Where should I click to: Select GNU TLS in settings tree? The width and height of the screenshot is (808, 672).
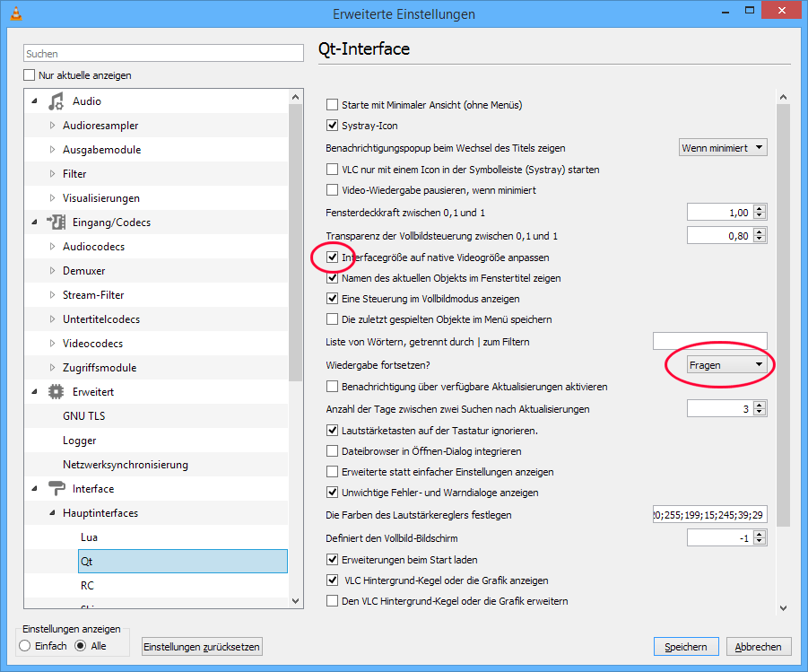[84, 416]
